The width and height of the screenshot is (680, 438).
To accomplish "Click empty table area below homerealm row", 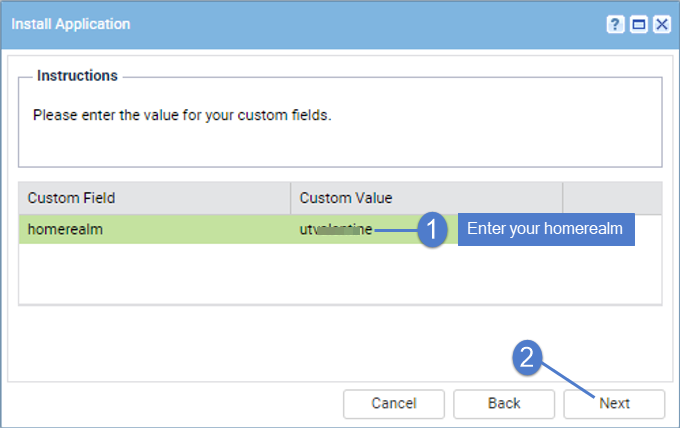I will 340,274.
